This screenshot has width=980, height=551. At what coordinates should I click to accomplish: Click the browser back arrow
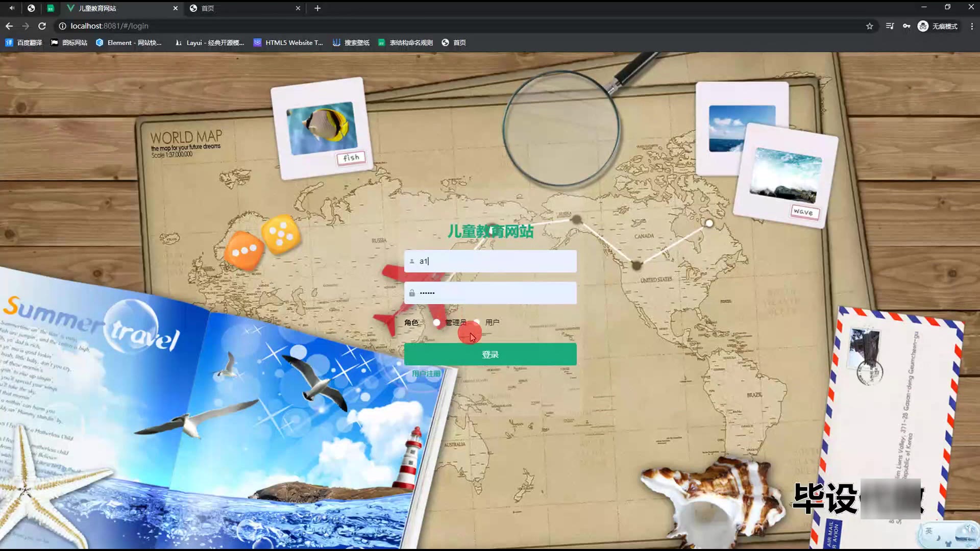click(x=9, y=26)
